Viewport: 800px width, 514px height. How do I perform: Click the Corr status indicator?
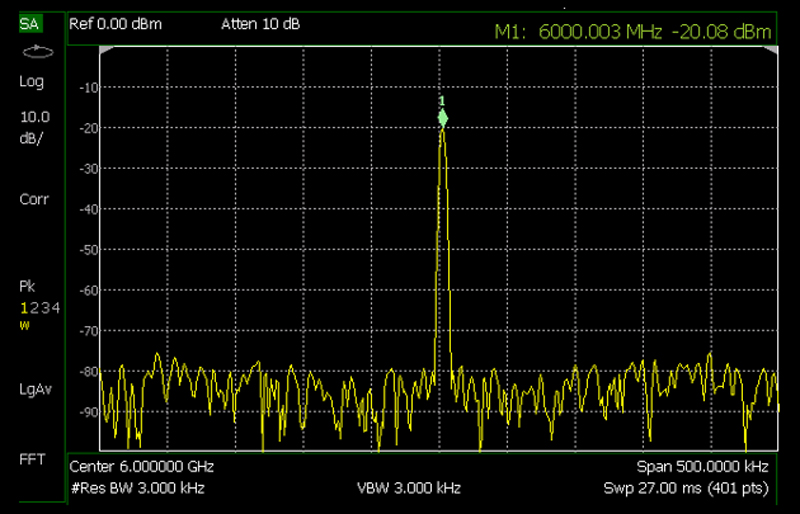click(x=34, y=199)
